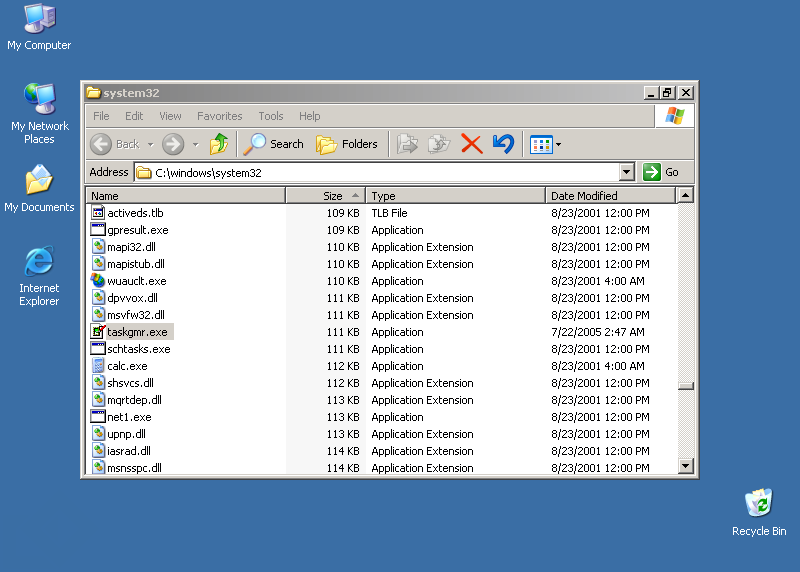Screen dimensions: 800x572
Task: Select the gpresult.exe file icon
Action: [x=98, y=230]
